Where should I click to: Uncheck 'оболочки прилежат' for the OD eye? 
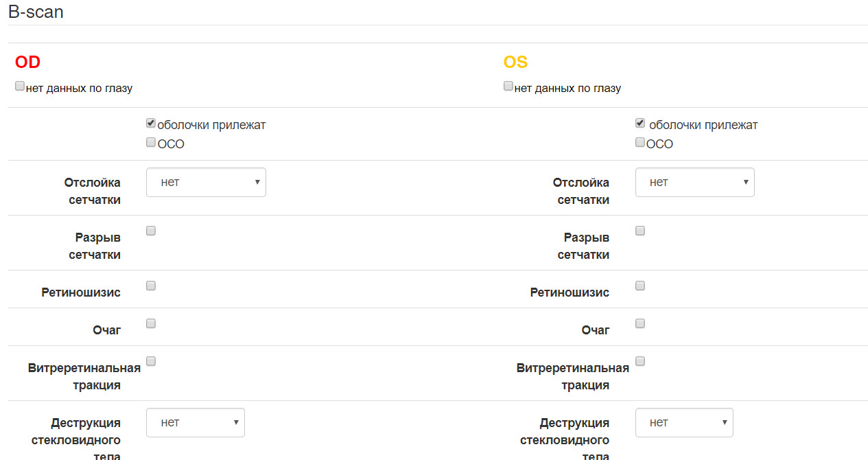(151, 124)
